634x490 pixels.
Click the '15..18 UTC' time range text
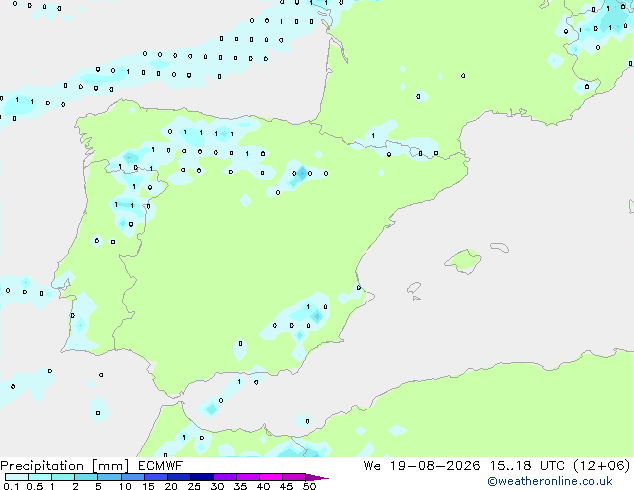pyautogui.click(x=526, y=465)
